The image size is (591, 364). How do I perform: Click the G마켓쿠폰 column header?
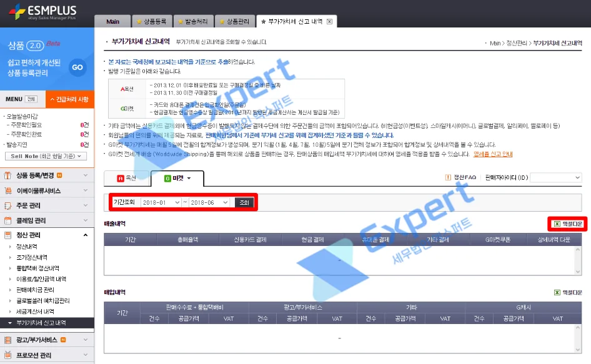tap(498, 240)
